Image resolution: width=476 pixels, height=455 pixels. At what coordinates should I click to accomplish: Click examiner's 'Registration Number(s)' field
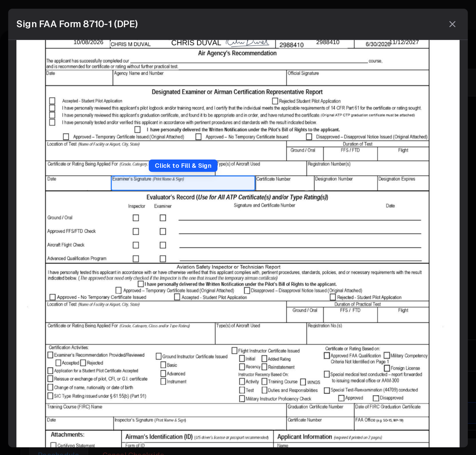pyautogui.click(x=368, y=168)
